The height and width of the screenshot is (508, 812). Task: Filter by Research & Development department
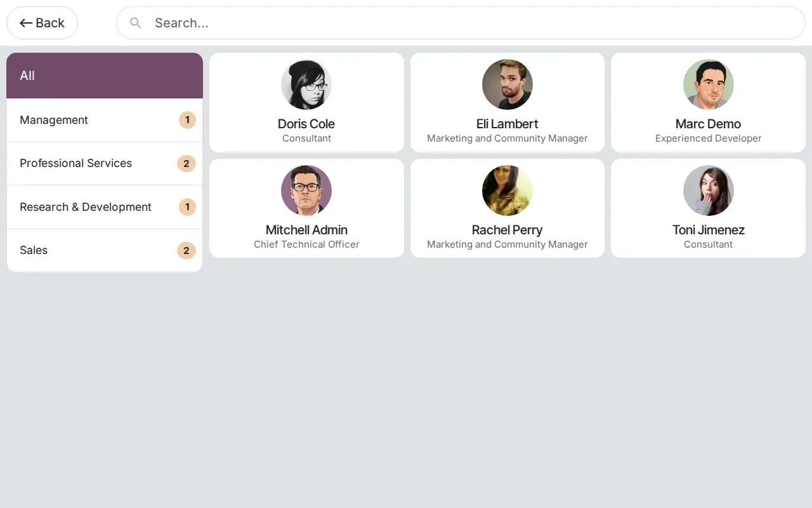pyautogui.click(x=105, y=207)
